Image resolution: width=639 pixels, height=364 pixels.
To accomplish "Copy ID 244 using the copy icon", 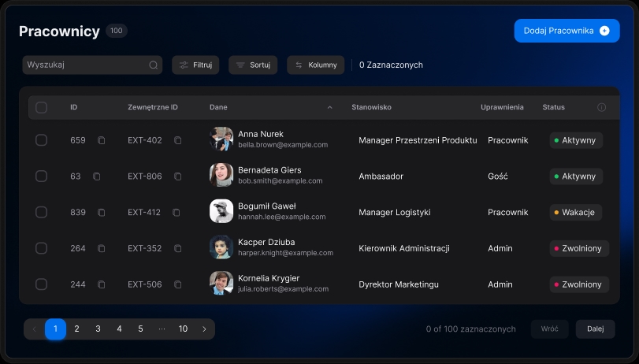I will click(101, 284).
